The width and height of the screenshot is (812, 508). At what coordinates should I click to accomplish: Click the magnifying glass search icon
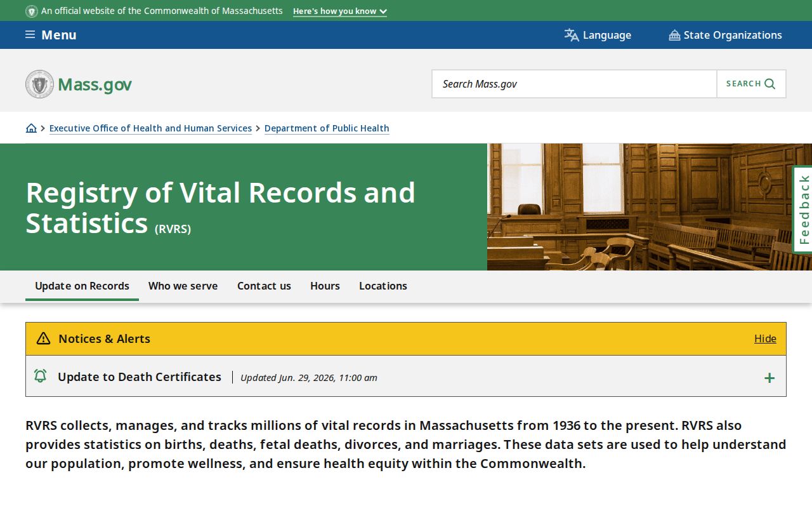770,84
